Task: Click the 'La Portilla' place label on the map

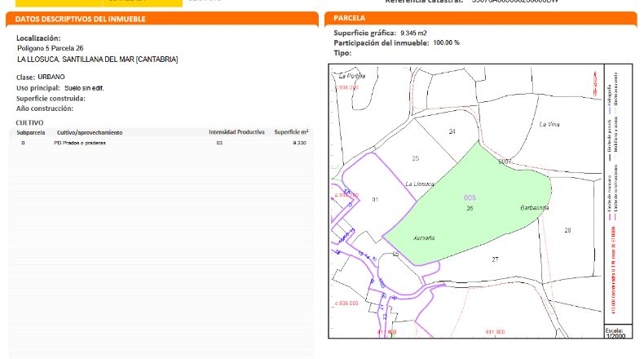Action: pos(352,76)
